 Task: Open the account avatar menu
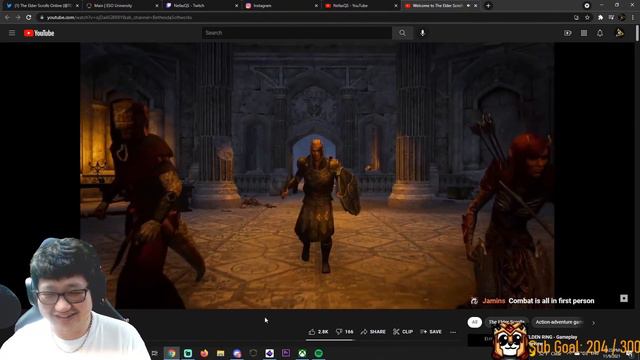pyautogui.click(x=620, y=33)
